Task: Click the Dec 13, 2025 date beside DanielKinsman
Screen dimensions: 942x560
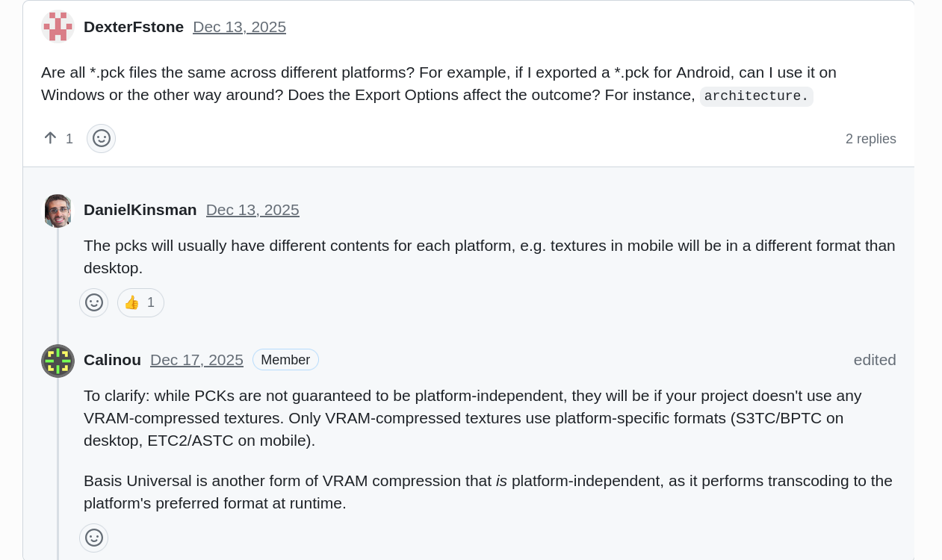Action: point(252,210)
